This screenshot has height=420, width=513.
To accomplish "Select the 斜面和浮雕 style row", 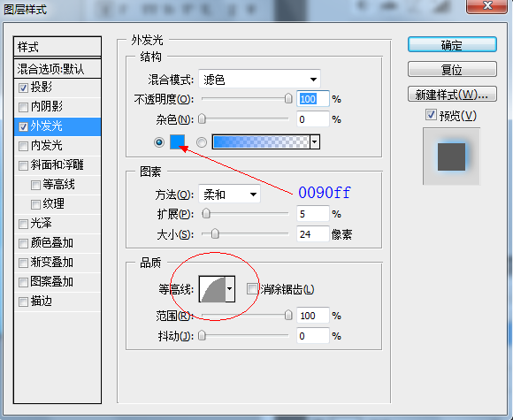I will (57, 165).
